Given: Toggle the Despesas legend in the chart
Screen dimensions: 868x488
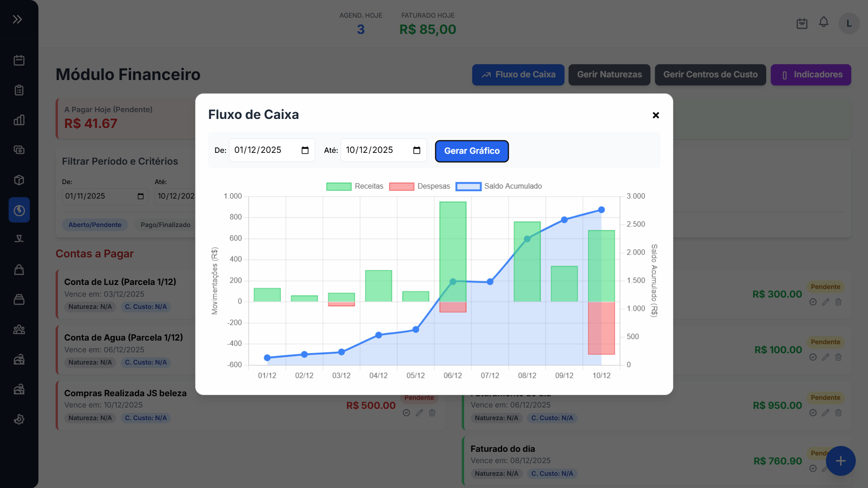Looking at the screenshot, I should 419,186.
